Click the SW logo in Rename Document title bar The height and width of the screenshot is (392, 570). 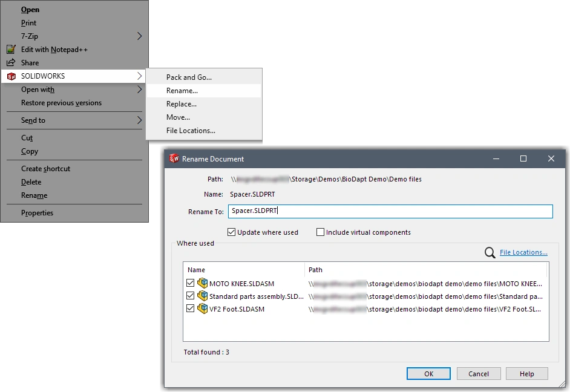(174, 158)
